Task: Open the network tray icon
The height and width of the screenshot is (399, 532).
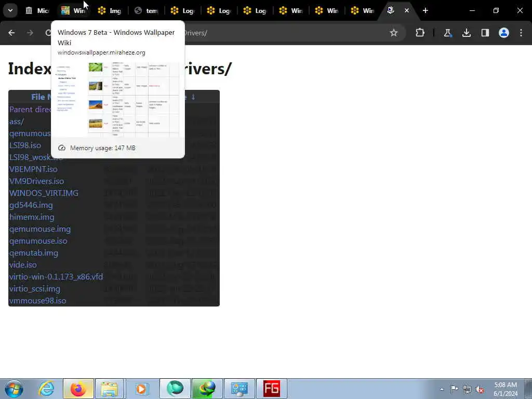Action: [x=467, y=389]
